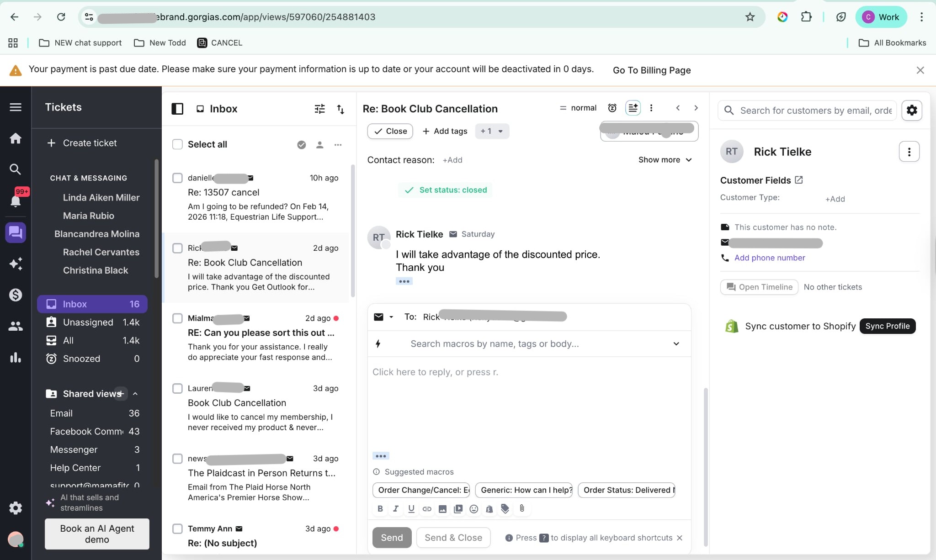Open the notifications bell icon
This screenshot has width=936, height=560.
[x=16, y=201]
